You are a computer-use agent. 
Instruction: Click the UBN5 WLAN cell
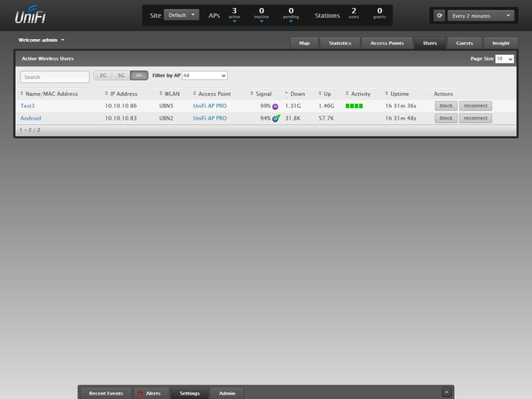(x=167, y=106)
